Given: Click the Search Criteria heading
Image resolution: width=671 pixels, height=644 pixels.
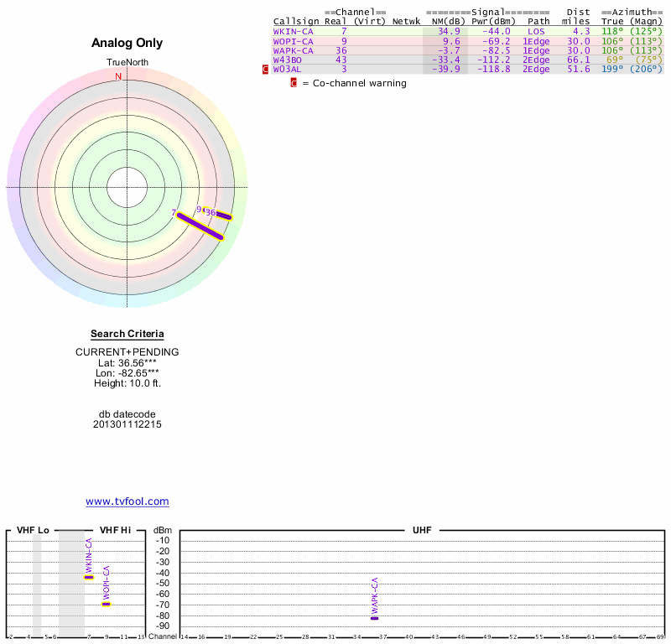Looking at the screenshot, I should (x=127, y=334).
